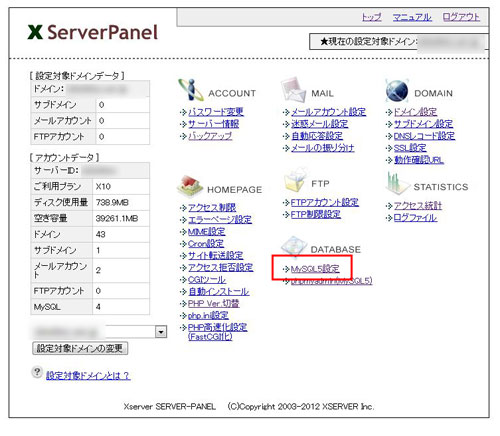The image size is (500, 436).
Task: Open PHP Ver.切替 link
Action: pyautogui.click(x=214, y=304)
